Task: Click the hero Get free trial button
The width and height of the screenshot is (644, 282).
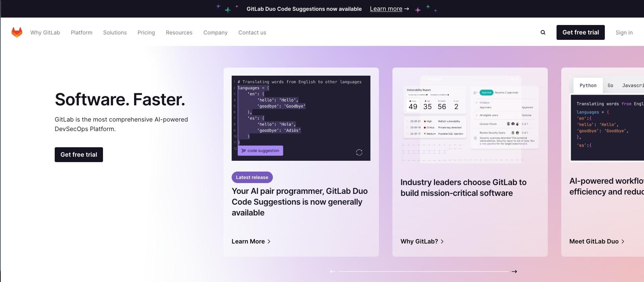Action: (x=79, y=155)
